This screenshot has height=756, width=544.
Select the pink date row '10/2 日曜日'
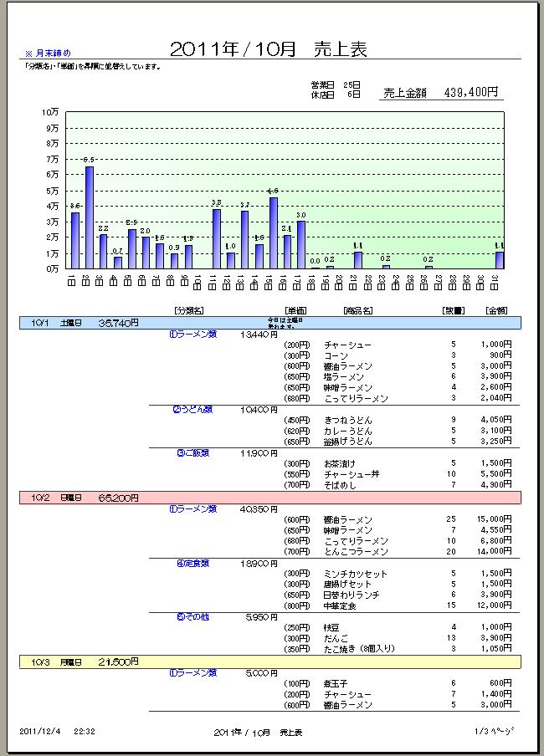tap(270, 498)
